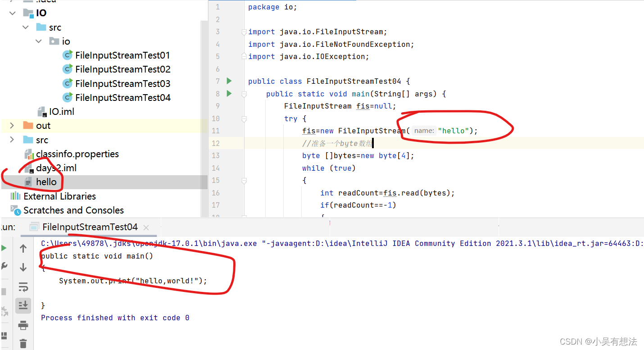The image size is (644, 350).
Task: Click the down arrow in the run panel toolbar
Action: pyautogui.click(x=23, y=267)
